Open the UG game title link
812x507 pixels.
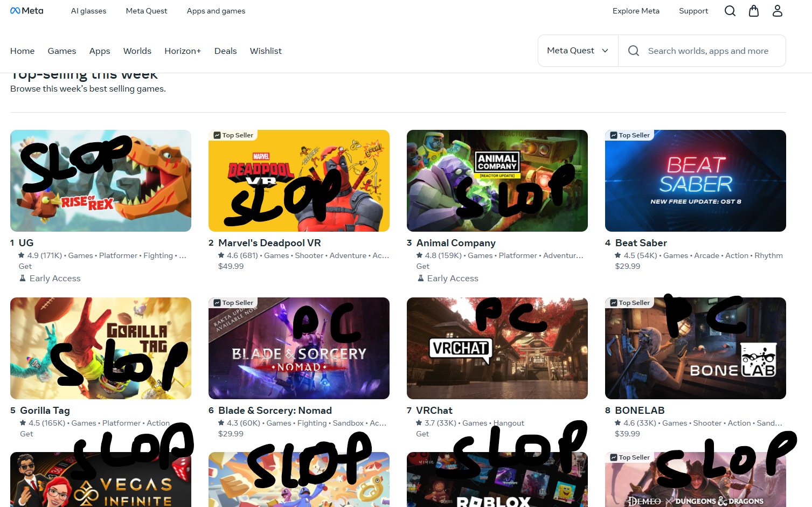click(x=26, y=243)
